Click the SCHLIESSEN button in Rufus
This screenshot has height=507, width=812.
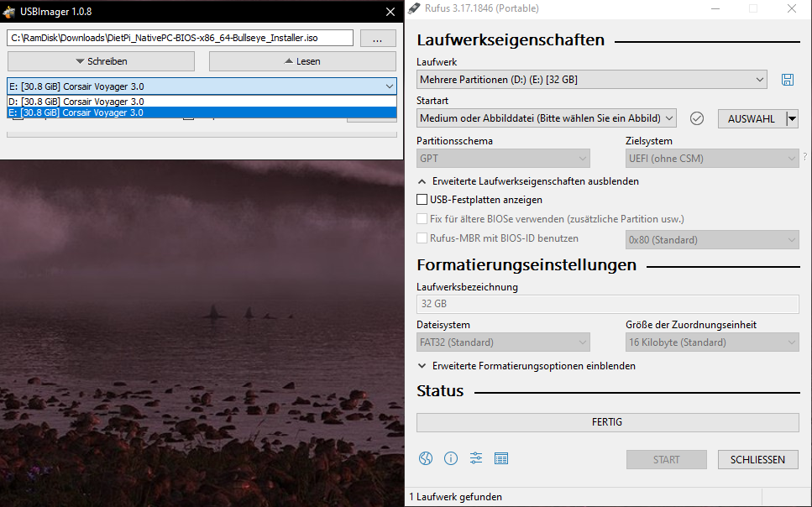(x=757, y=459)
